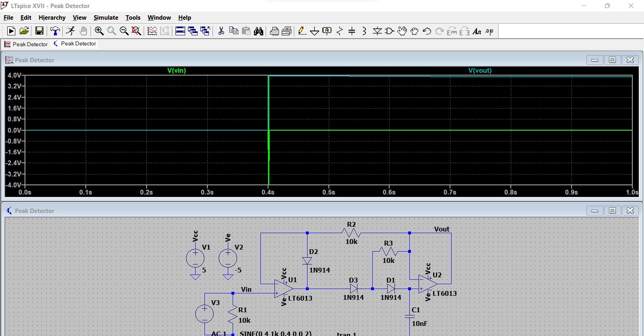Click the voltage source V1 symbol
The image size is (644, 336).
pos(195,258)
